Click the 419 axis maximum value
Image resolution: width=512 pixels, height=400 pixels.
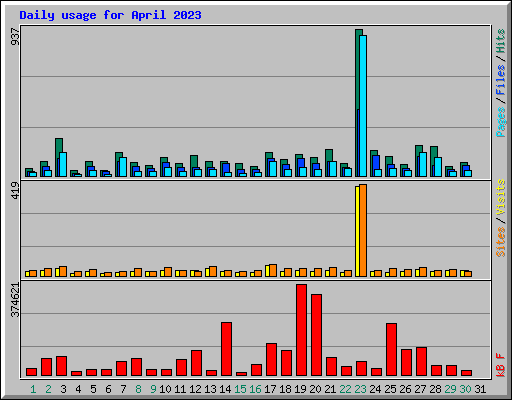coord(15,190)
